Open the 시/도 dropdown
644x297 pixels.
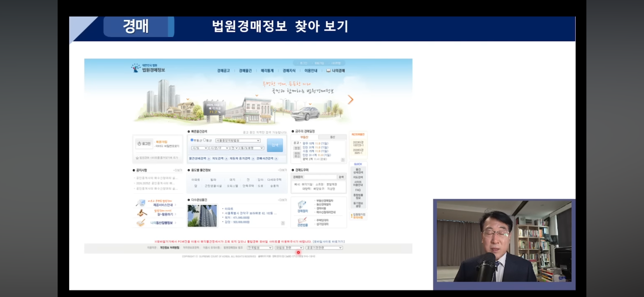pyautogui.click(x=200, y=148)
